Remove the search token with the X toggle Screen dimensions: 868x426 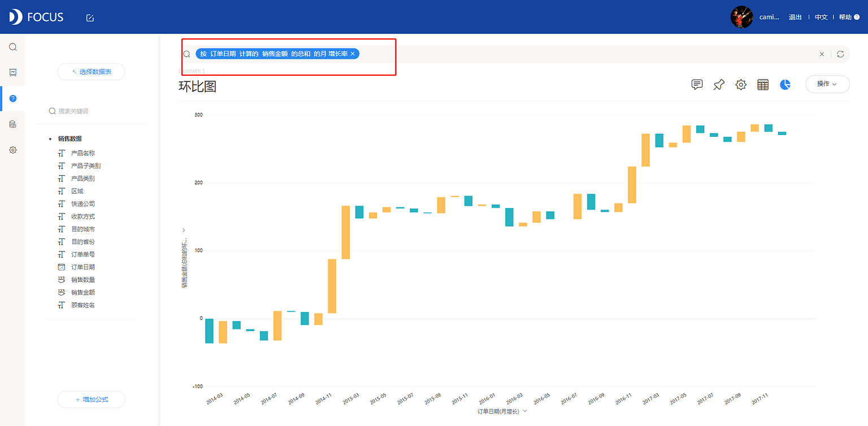pos(353,54)
